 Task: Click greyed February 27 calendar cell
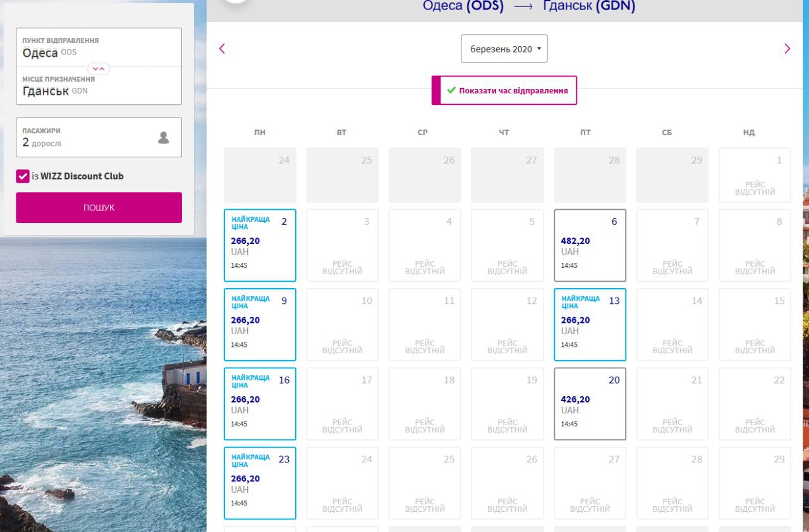point(508,175)
